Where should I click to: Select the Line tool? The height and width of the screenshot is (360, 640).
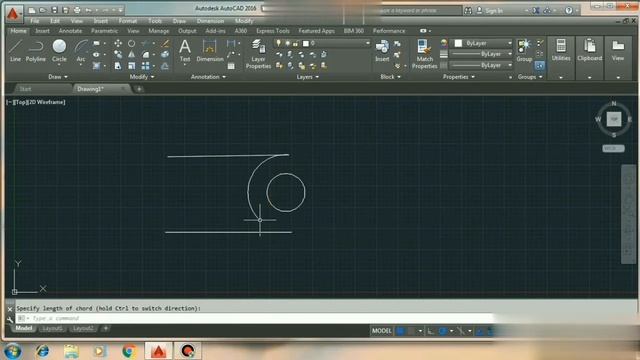click(15, 51)
